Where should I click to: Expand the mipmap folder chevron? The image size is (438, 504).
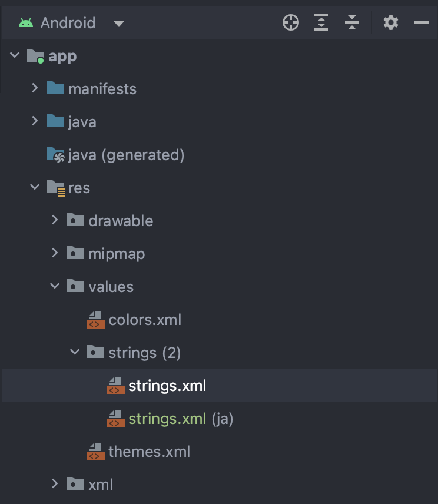pos(55,253)
